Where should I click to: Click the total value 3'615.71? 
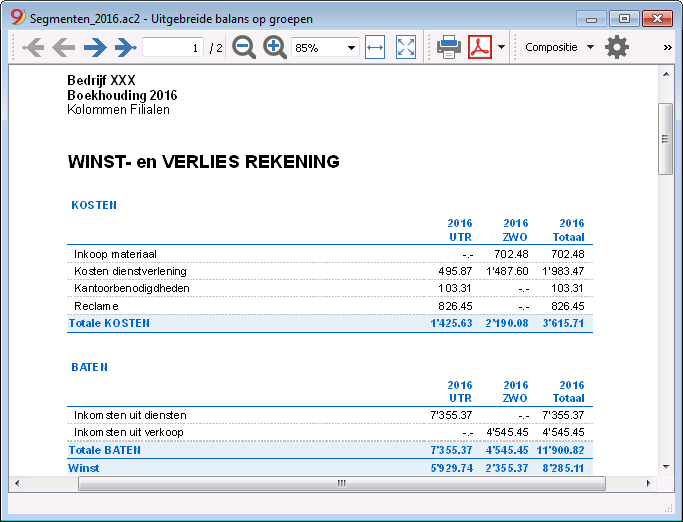563,323
